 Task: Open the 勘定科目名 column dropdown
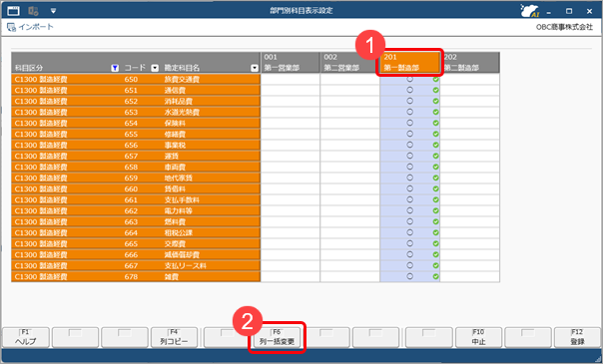pos(255,68)
